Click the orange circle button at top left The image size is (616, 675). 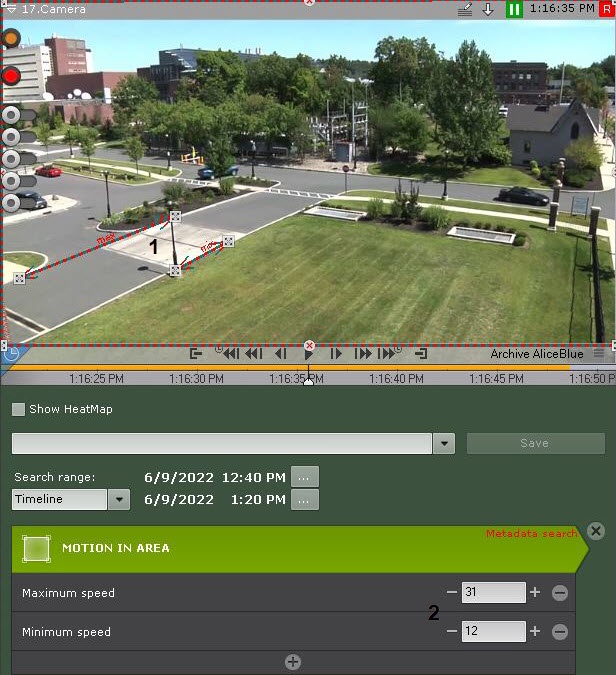tap(11, 39)
